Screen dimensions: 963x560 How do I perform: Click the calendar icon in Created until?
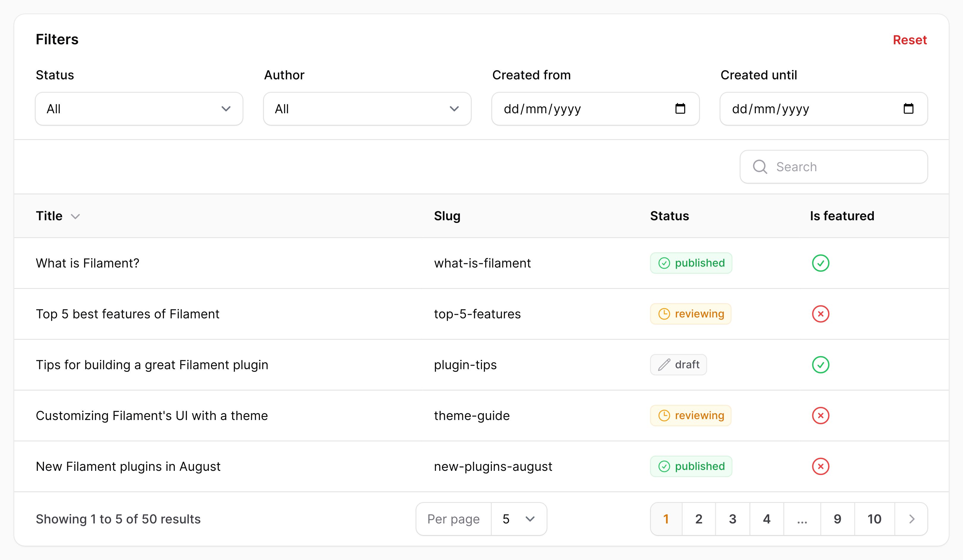(x=908, y=108)
